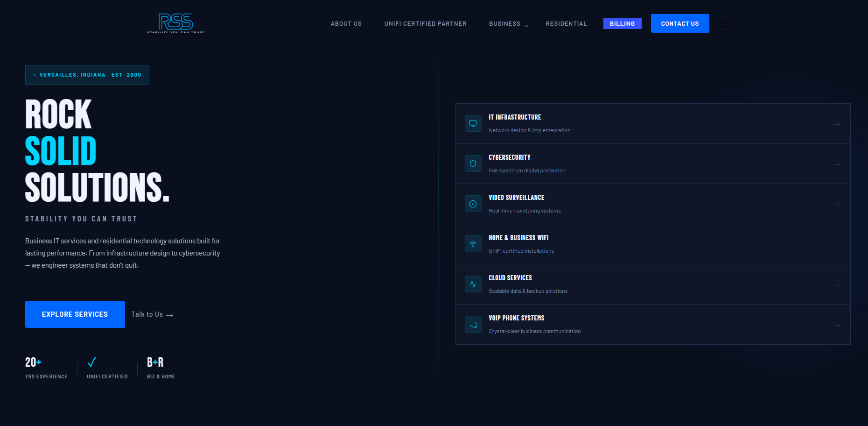Click the VoIP Phone Systems handset icon
868x426 pixels.
473,324
